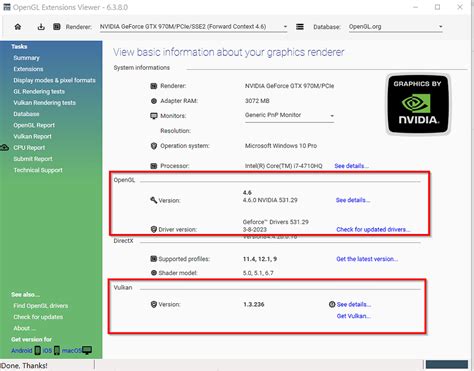Click the About link in sidebar
Image resolution: width=474 pixels, height=371 pixels.
coord(24,328)
